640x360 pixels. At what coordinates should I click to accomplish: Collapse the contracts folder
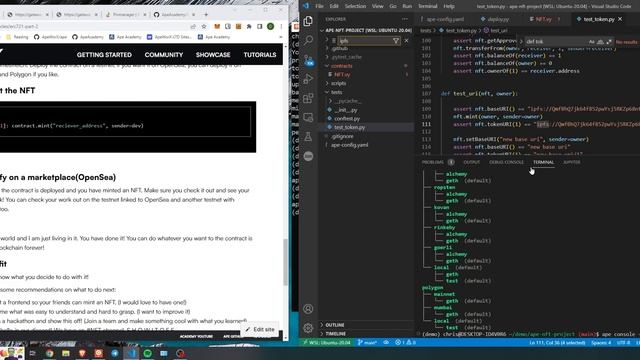click(x=342, y=66)
